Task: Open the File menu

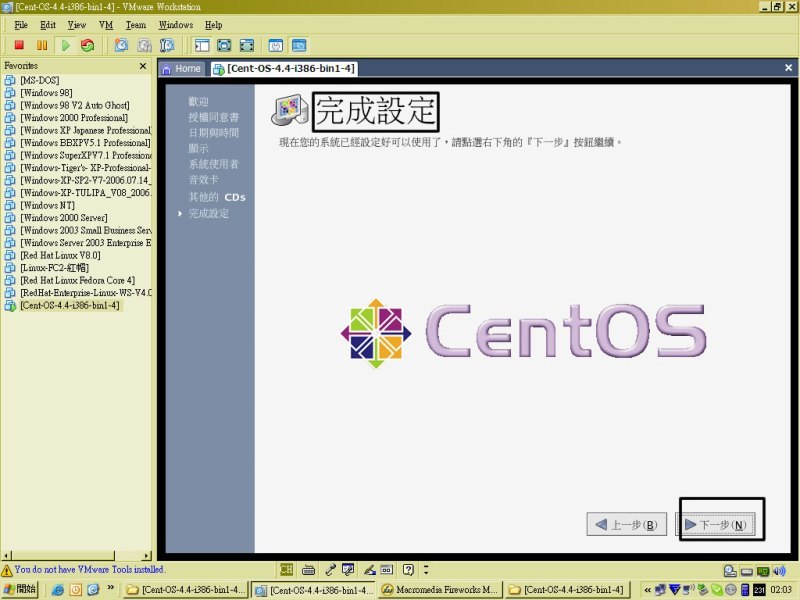Action: click(21, 25)
